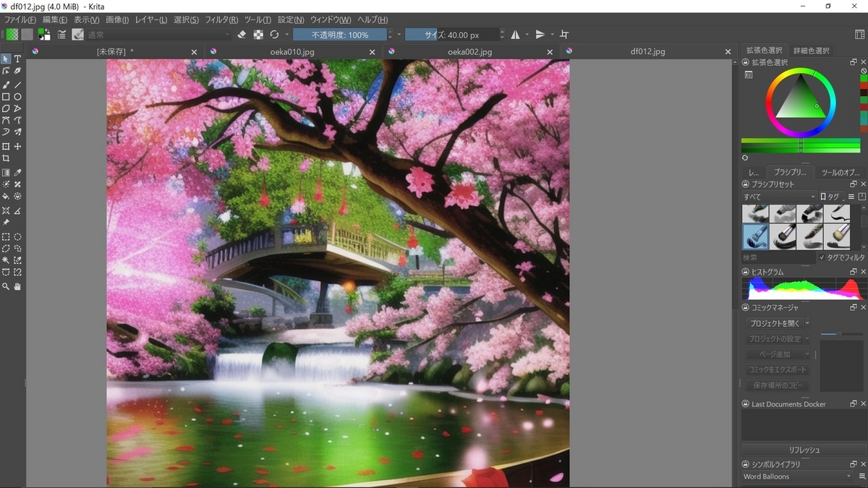Pick the Color Sampler eyedropper tool
868x488 pixels.
17,171
